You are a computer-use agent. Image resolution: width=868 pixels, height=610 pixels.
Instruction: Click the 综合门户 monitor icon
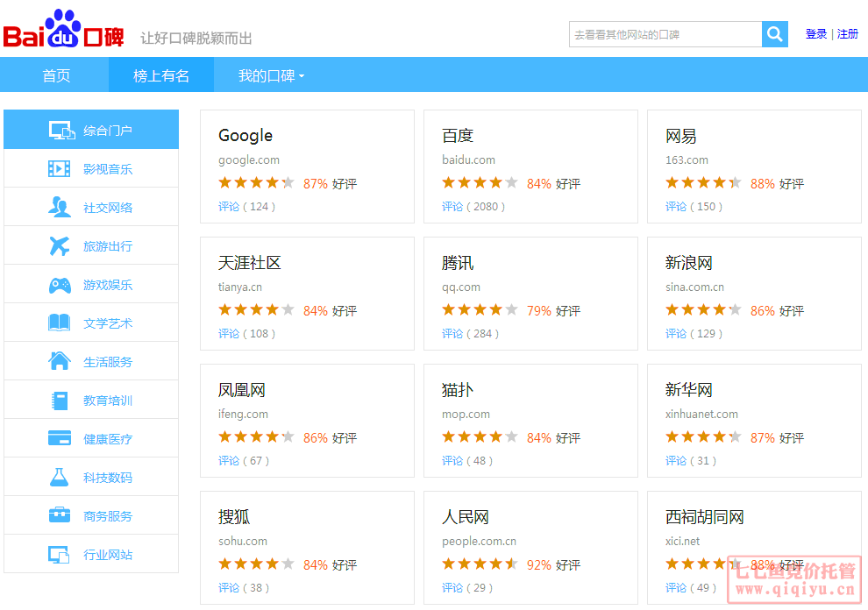coord(61,130)
